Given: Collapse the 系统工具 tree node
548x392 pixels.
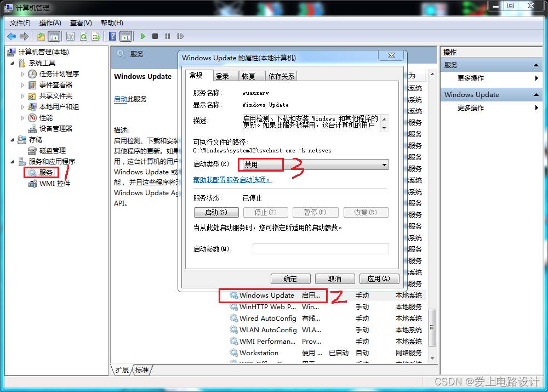Looking at the screenshot, I should tap(13, 63).
